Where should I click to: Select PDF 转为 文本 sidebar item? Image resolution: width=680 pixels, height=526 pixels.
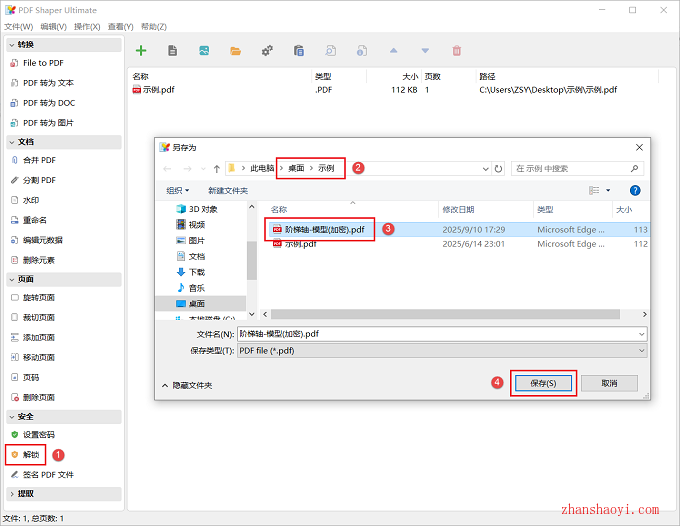48,83
